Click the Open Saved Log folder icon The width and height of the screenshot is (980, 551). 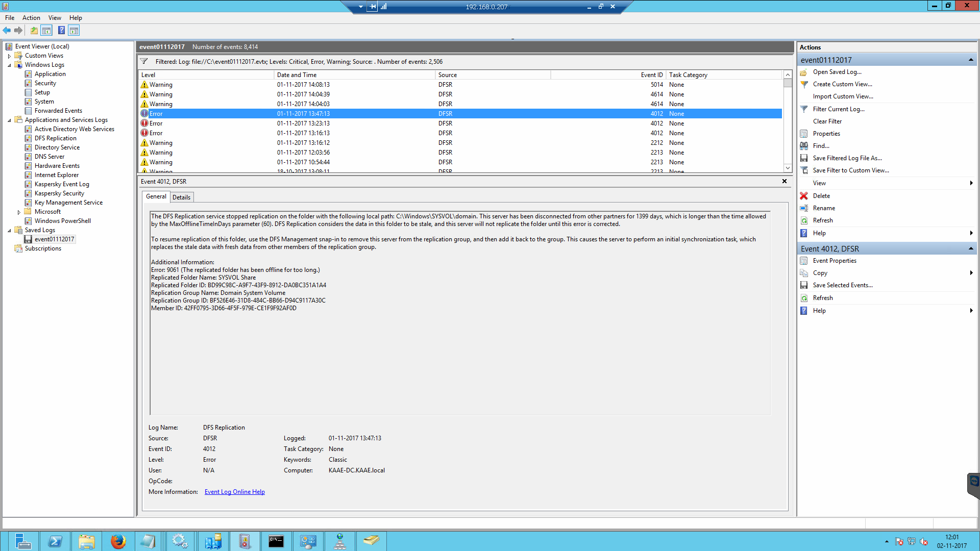(804, 72)
